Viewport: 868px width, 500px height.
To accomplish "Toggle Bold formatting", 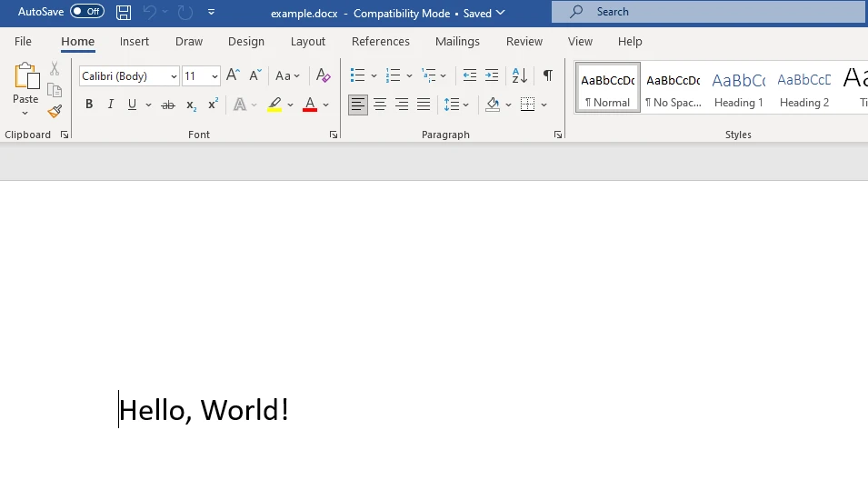I will pyautogui.click(x=89, y=105).
